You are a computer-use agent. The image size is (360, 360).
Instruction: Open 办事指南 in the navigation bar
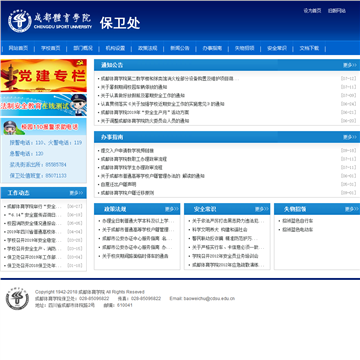click(x=212, y=48)
